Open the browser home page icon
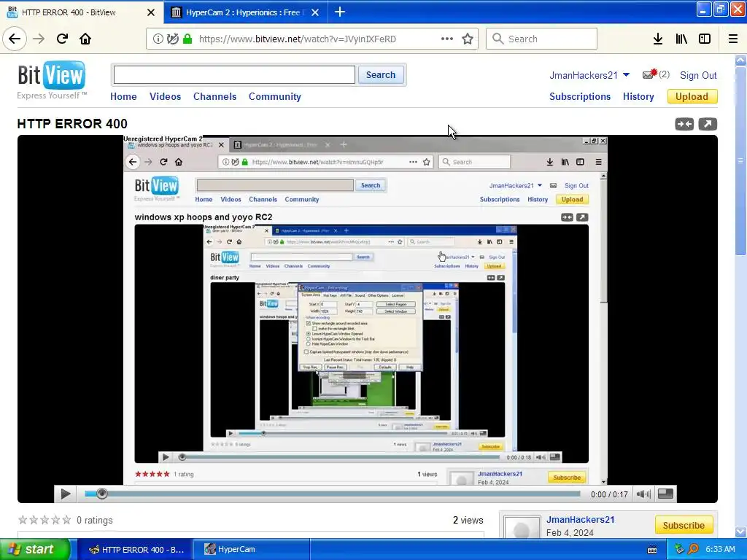Screen dimensions: 747x560 coord(85,39)
